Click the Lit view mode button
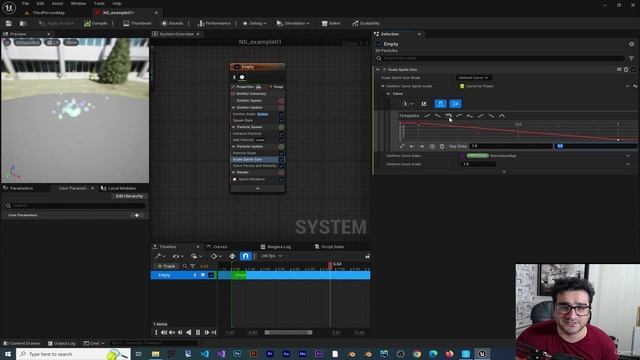This screenshot has height=360, width=640. [x=52, y=42]
